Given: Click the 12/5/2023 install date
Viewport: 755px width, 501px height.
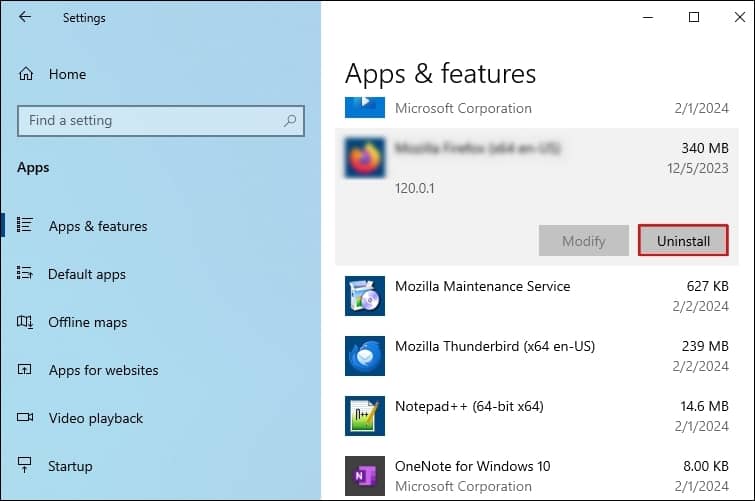Looking at the screenshot, I should pos(698,168).
